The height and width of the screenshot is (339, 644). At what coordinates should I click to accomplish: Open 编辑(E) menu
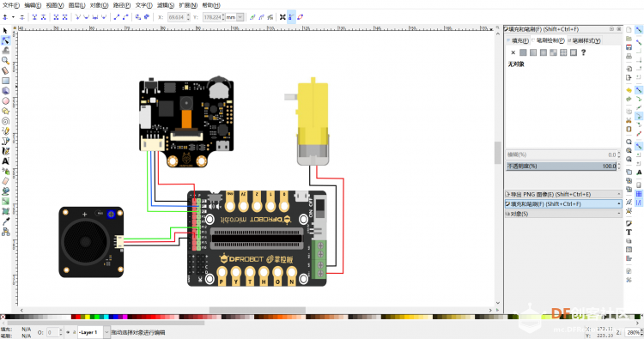pyautogui.click(x=33, y=5)
